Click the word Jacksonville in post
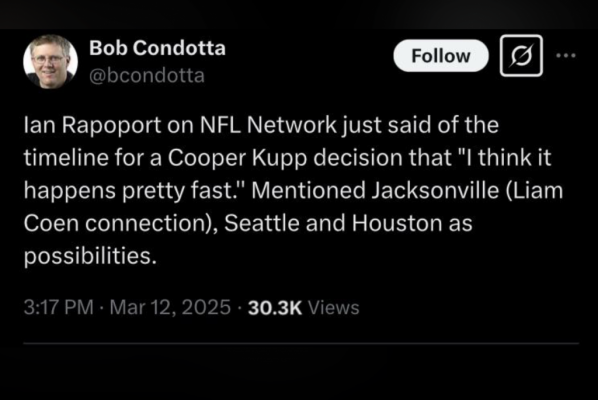The height and width of the screenshot is (400, 598). coord(435,190)
